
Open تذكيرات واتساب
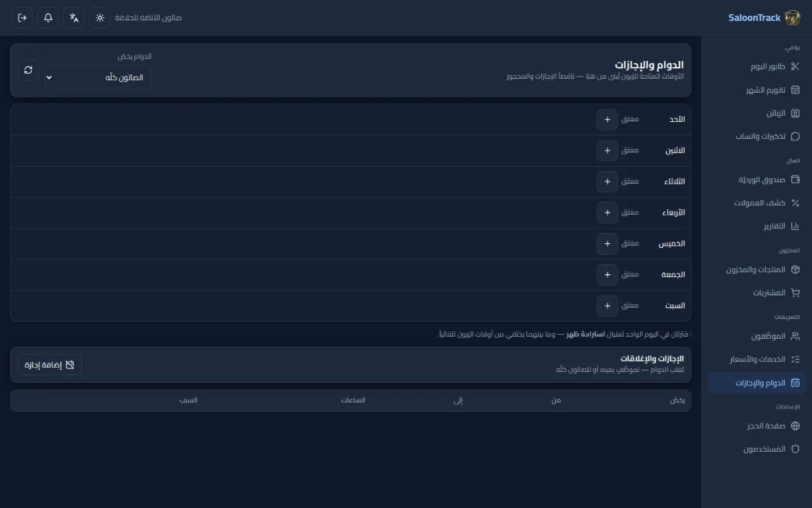click(757, 136)
